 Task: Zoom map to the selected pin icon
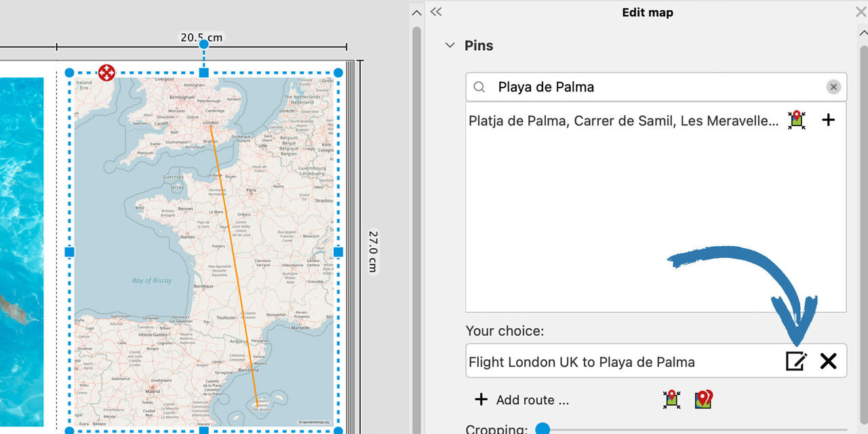click(x=671, y=399)
